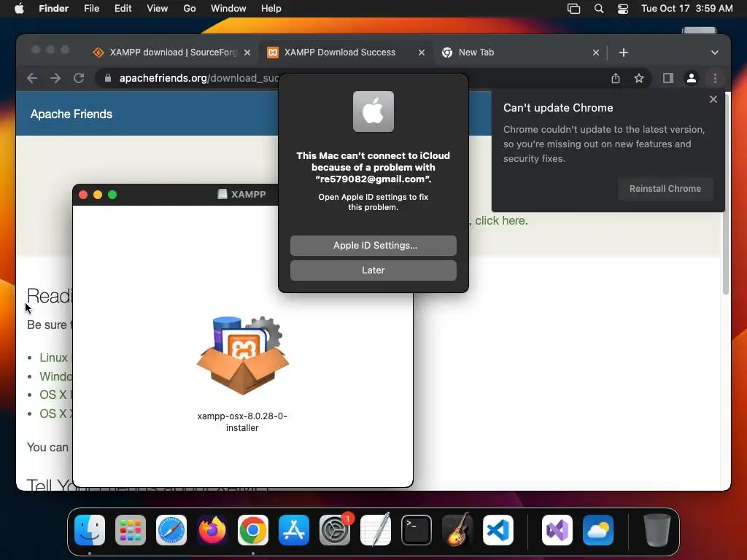The image size is (747, 560).
Task: Open Terminal from the Dock
Action: pos(417,530)
